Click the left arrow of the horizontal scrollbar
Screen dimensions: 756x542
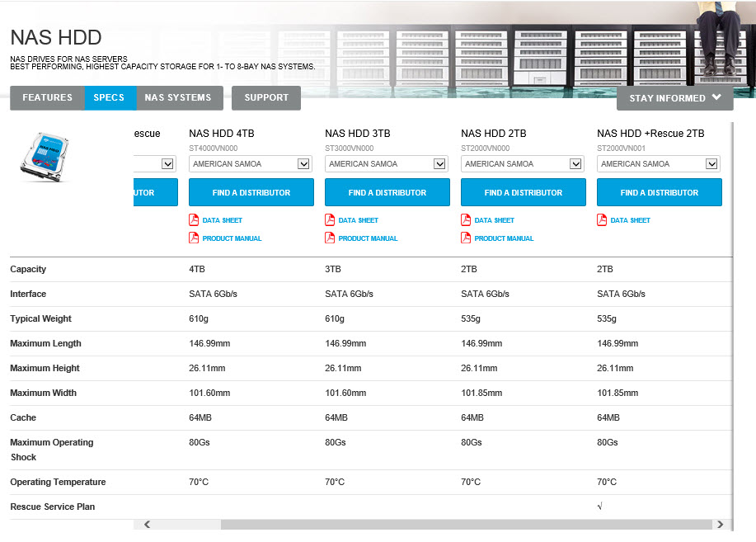(147, 524)
